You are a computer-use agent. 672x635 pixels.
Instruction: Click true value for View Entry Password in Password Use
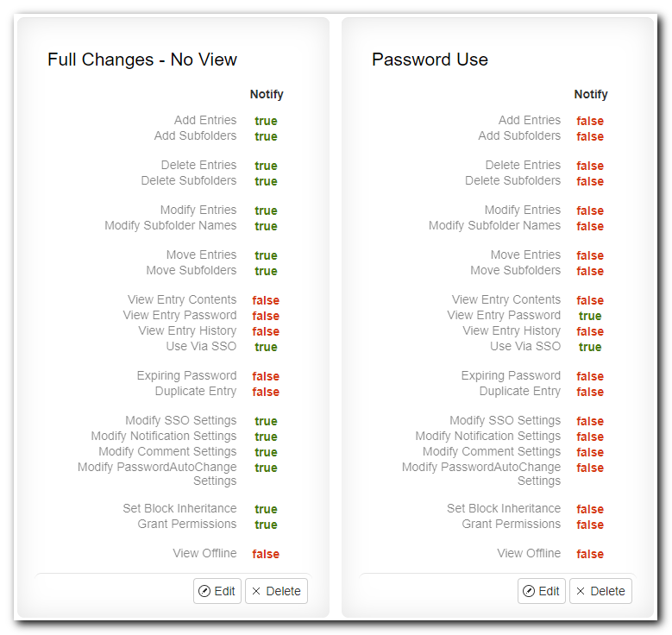point(590,316)
